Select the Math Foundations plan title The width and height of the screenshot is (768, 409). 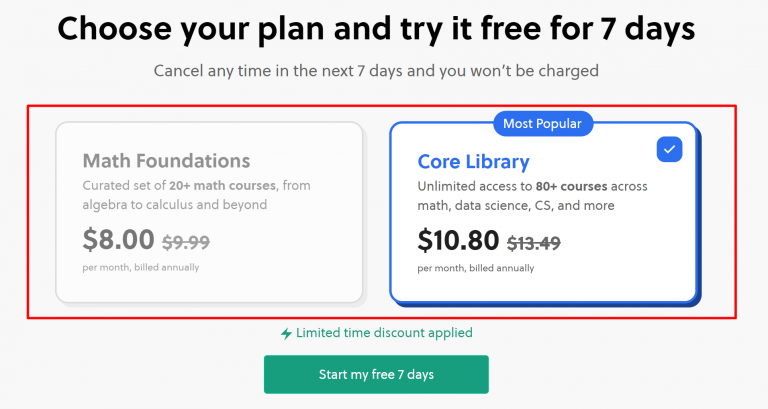point(166,161)
